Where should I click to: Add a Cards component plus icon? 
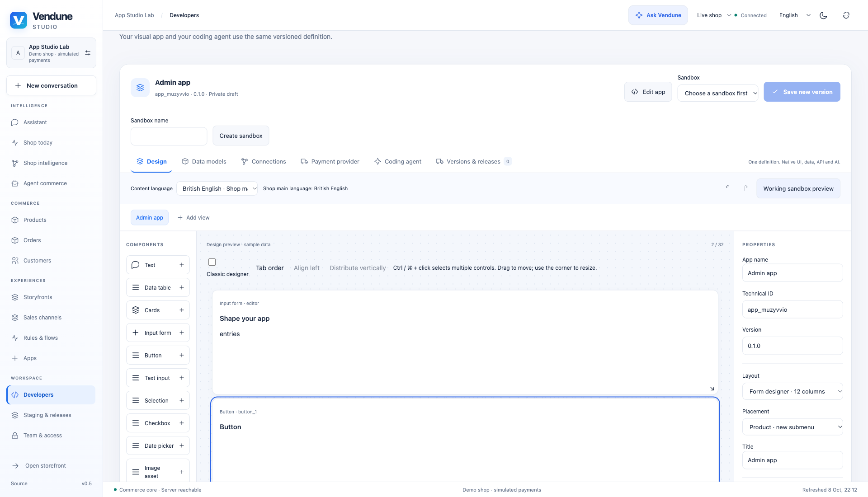click(x=182, y=310)
